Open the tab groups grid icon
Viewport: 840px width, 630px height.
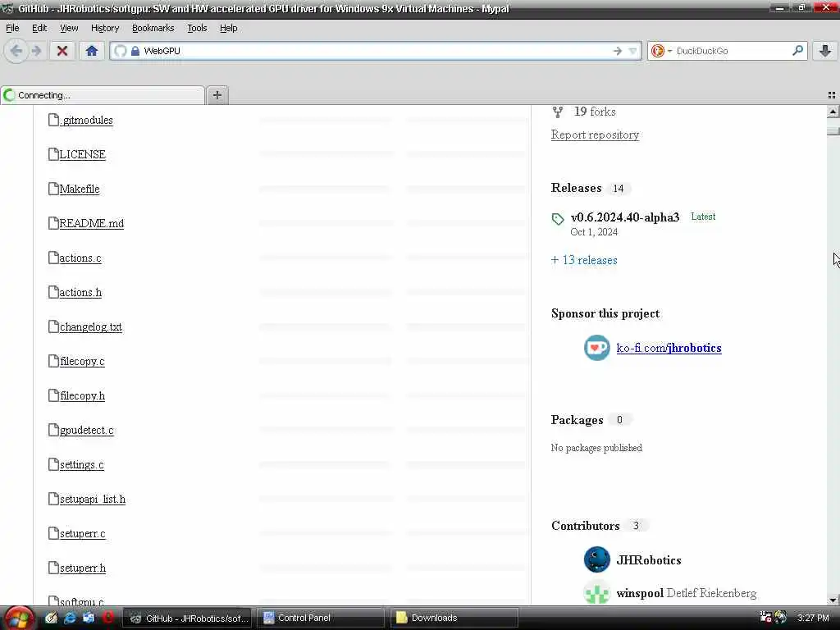pyautogui.click(x=832, y=95)
